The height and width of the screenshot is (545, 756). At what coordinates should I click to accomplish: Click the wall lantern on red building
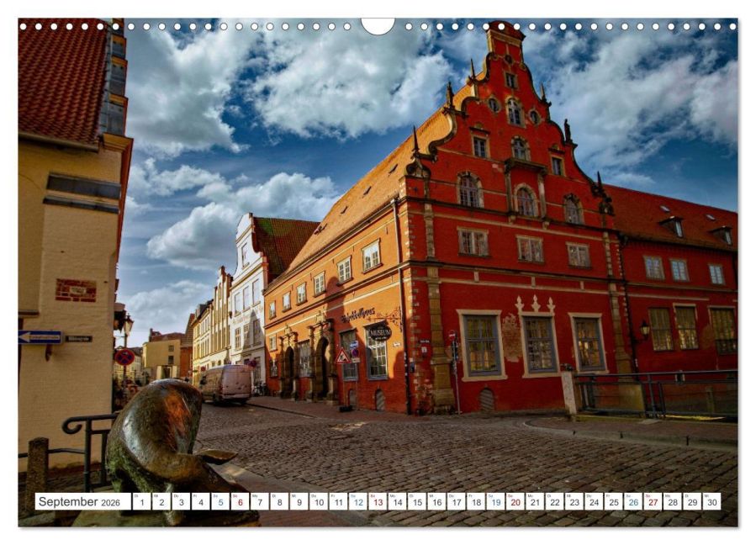pos(645,331)
